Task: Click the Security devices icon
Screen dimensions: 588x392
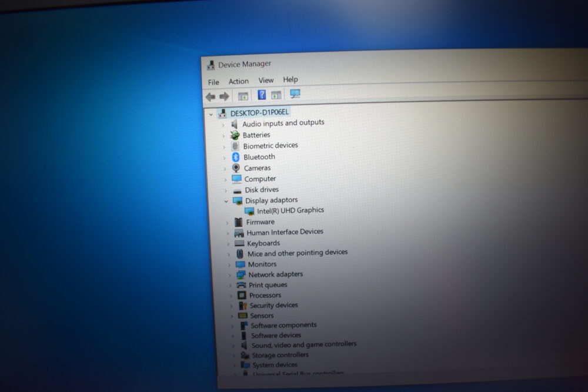Action: [243, 306]
